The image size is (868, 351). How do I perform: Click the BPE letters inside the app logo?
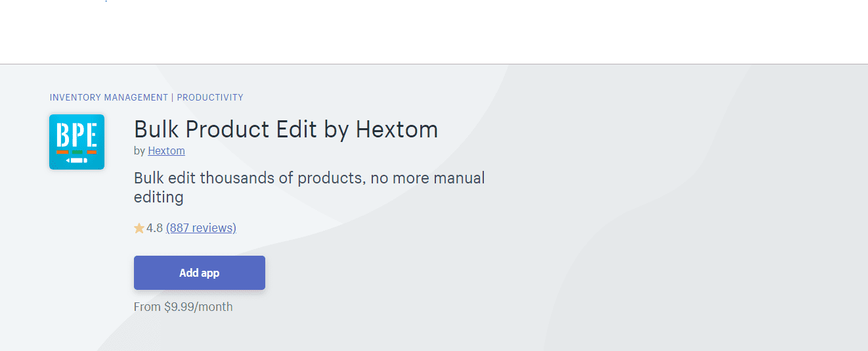tap(77, 135)
